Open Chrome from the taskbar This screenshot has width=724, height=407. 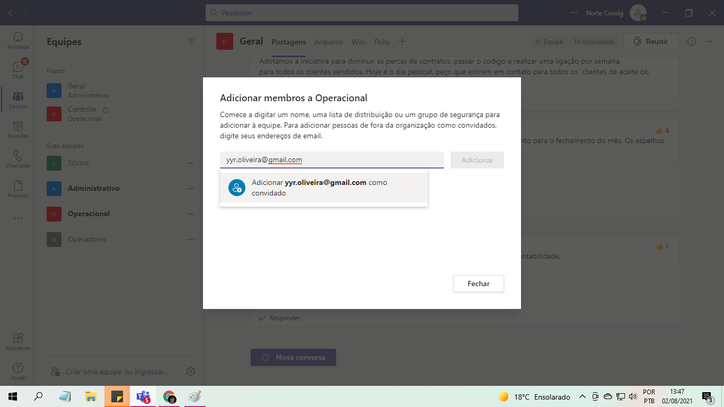(169, 396)
